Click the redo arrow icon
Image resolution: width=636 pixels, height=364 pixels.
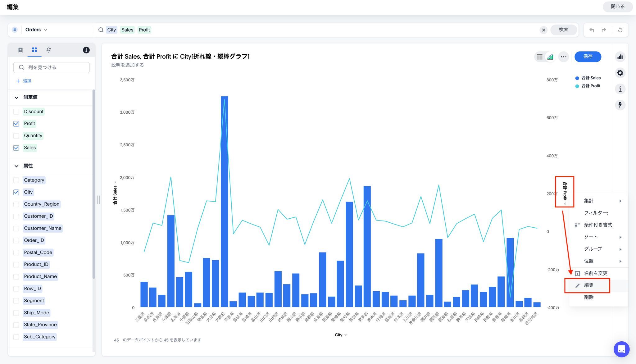(604, 30)
